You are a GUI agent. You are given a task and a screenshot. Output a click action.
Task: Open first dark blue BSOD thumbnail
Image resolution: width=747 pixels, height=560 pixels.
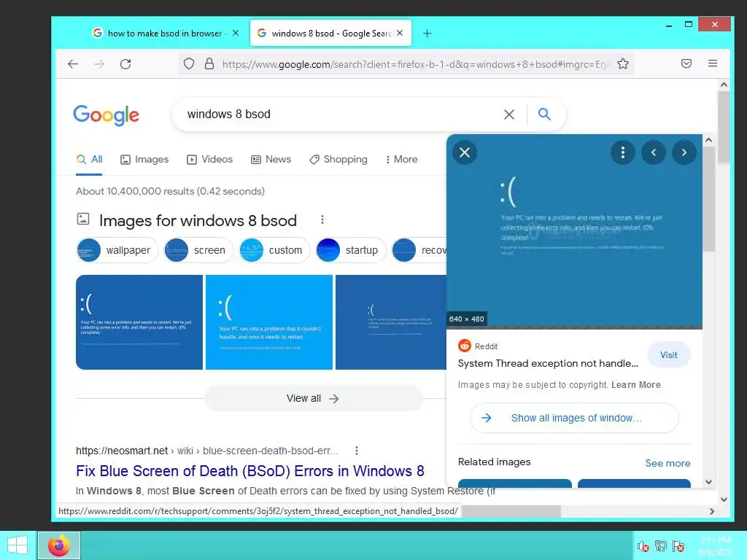139,322
